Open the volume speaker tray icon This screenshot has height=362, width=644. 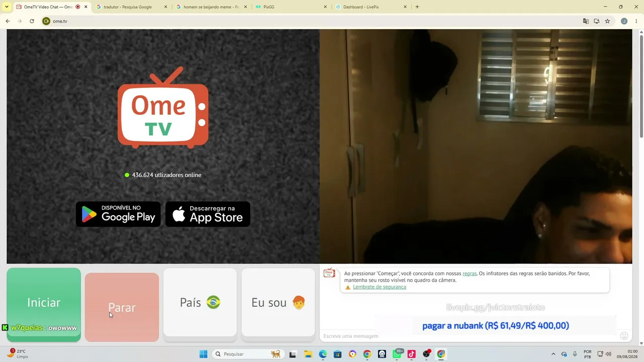point(608,354)
